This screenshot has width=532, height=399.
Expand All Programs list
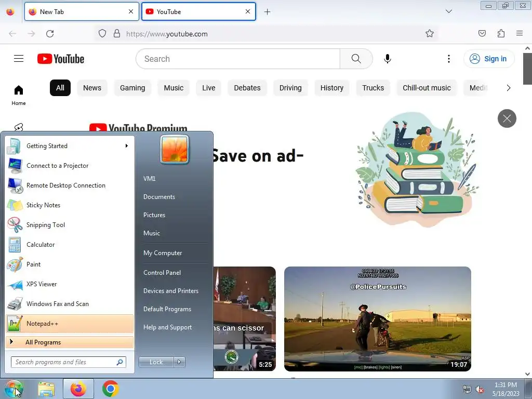[70, 342]
